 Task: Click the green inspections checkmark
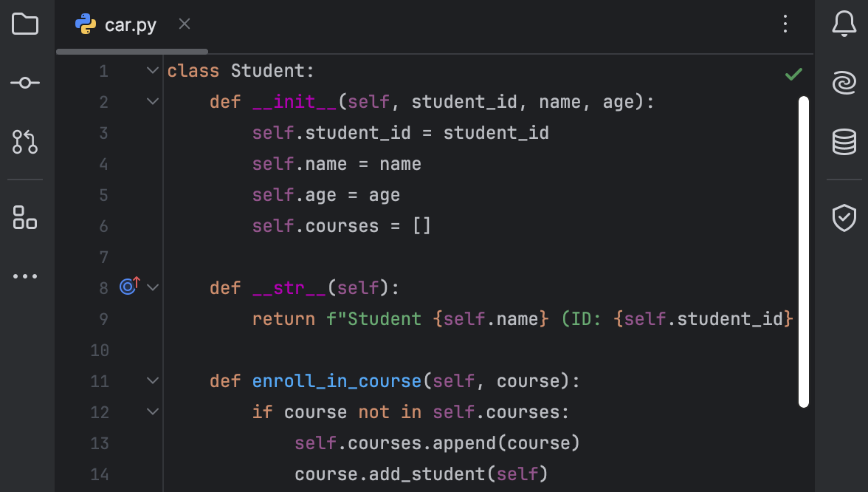(x=793, y=74)
